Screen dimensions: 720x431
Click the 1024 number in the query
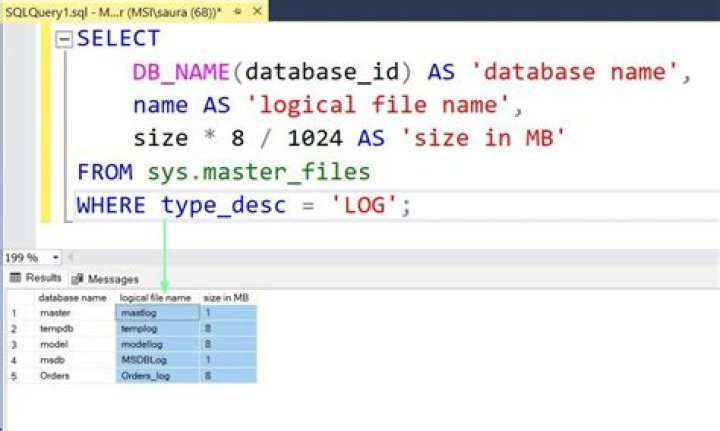point(315,138)
